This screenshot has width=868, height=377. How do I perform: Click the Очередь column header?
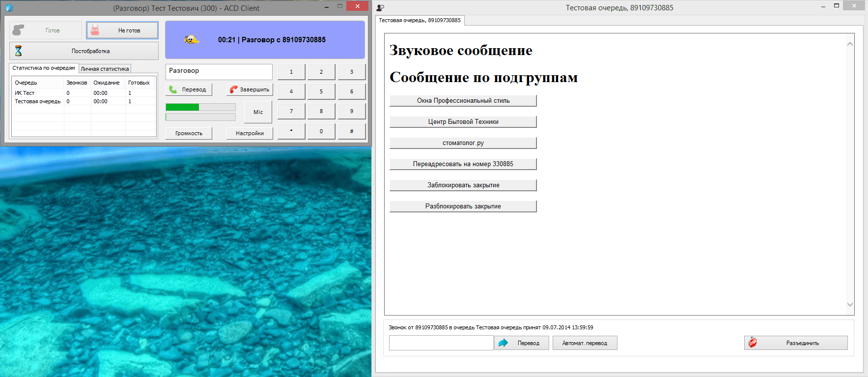click(x=38, y=83)
